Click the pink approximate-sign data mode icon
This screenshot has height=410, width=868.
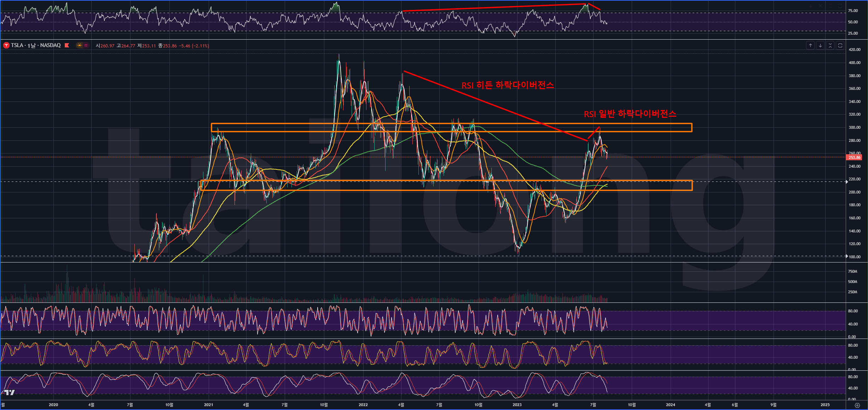pos(86,45)
